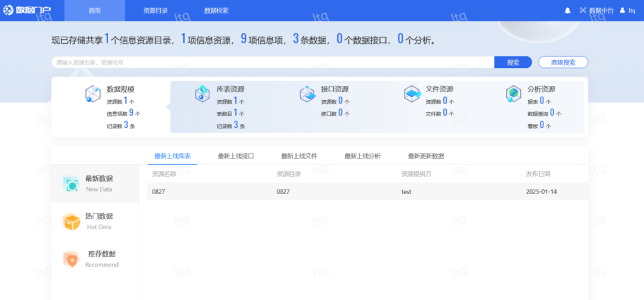Viewport: 644px width, 300px height.
Task: Click 表数目 1 in 库表资源
Action: [231, 113]
